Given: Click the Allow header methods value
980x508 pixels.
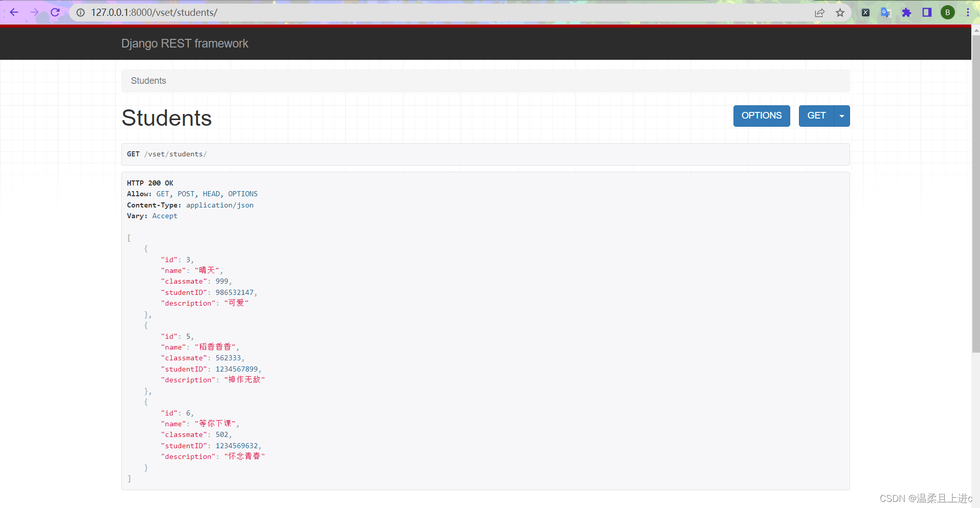Looking at the screenshot, I should [x=207, y=194].
